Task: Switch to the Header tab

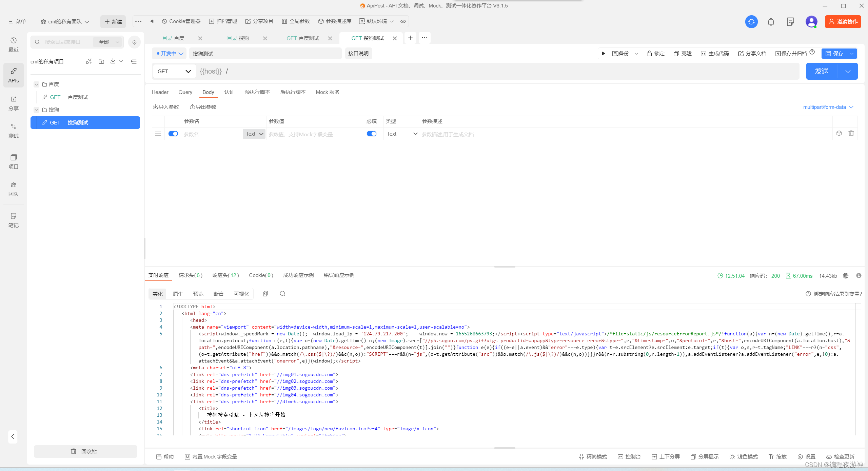Action: pyautogui.click(x=160, y=92)
